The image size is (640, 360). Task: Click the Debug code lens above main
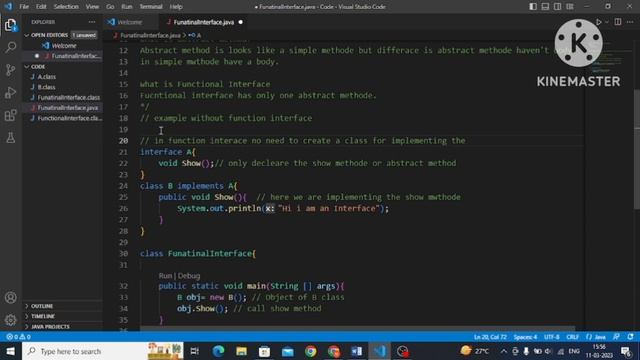click(189, 276)
